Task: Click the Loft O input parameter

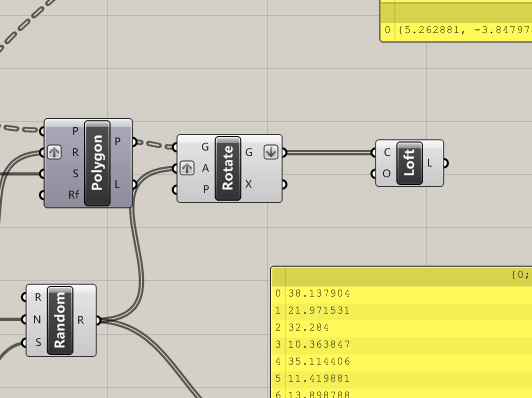Action: [386, 174]
